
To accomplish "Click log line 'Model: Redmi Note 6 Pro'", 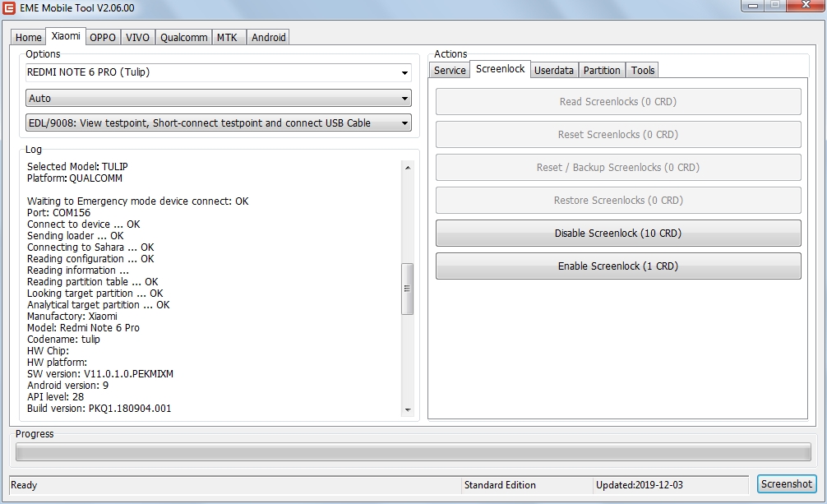I will point(83,328).
